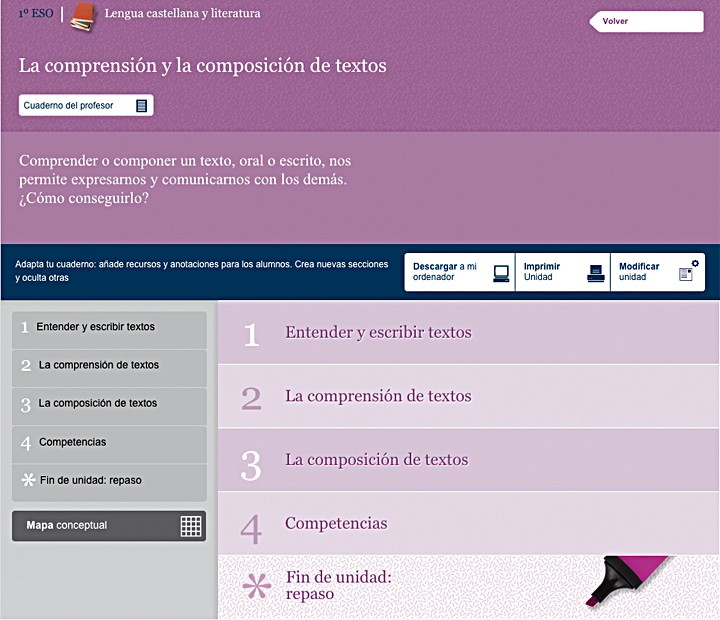Select Descargar a mi ordenador
Viewport: 720px width, 620px height.
446,272
